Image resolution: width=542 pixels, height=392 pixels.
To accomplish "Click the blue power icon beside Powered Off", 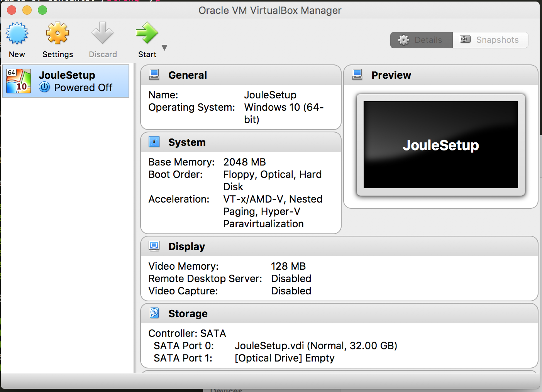I will (x=44, y=88).
